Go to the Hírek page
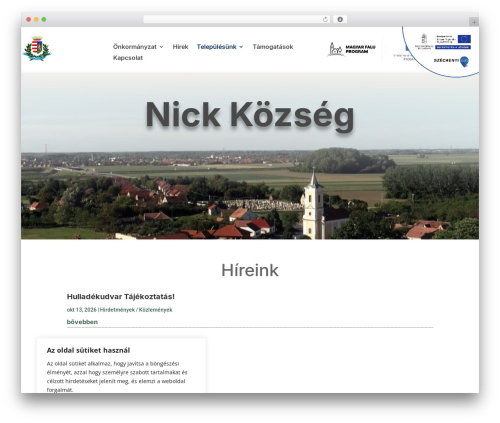500x423 pixels. click(x=180, y=47)
